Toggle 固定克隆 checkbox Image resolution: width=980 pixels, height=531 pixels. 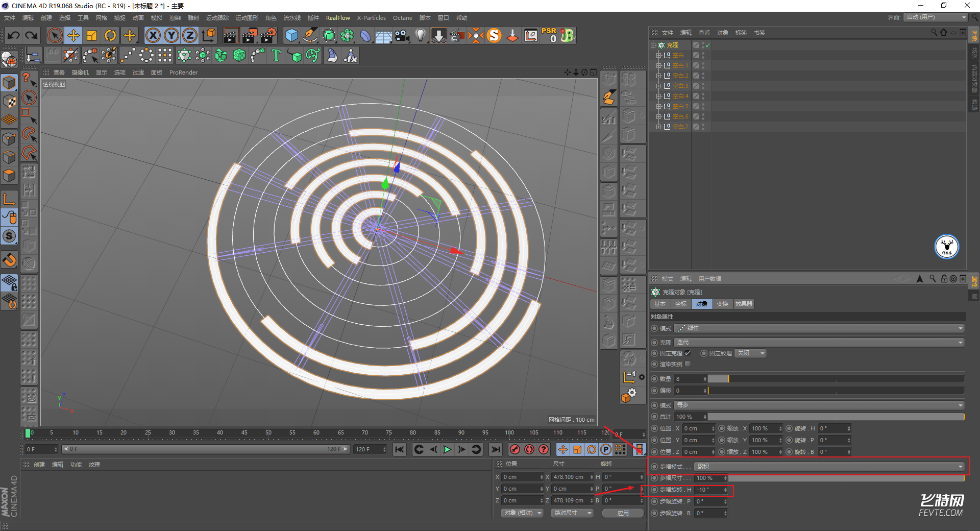point(688,353)
